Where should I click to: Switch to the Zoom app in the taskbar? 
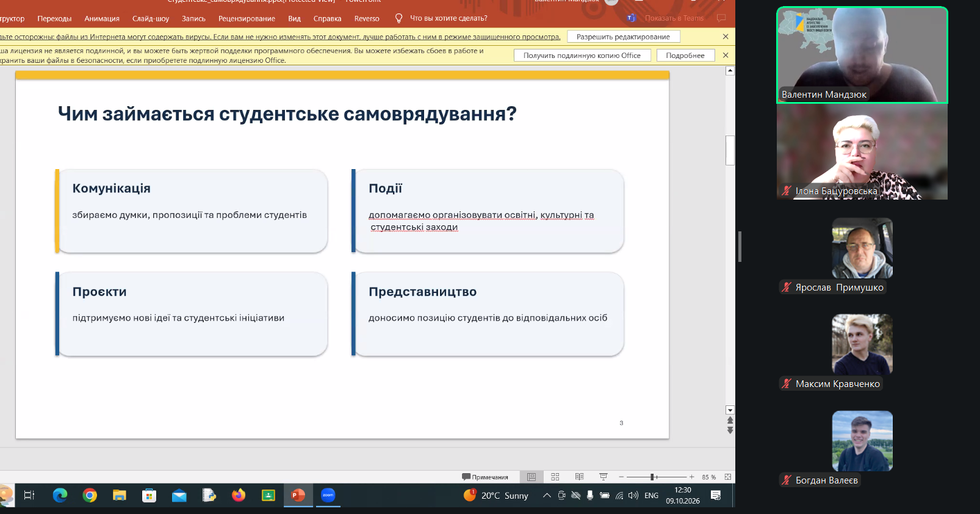coord(328,495)
